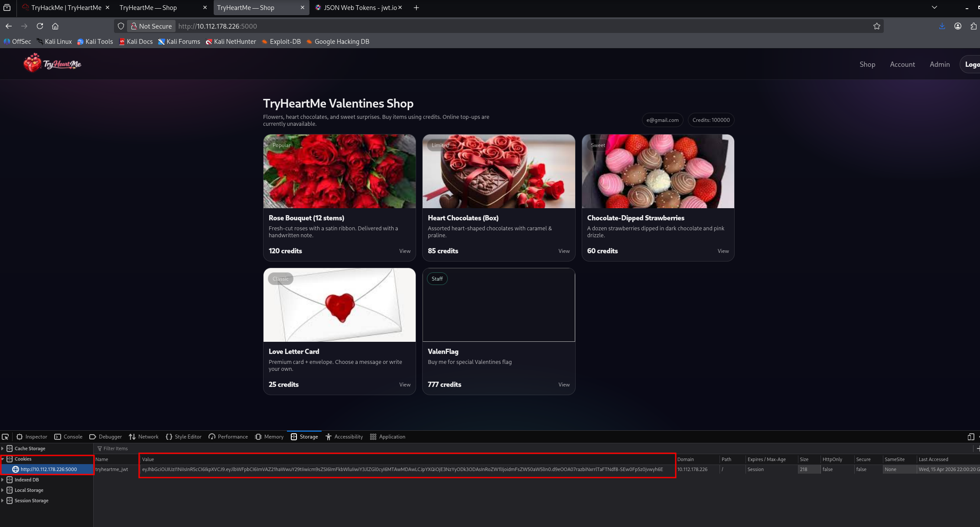Click the Love Letter Card envelope image
The image size is (980, 527).
[339, 305]
